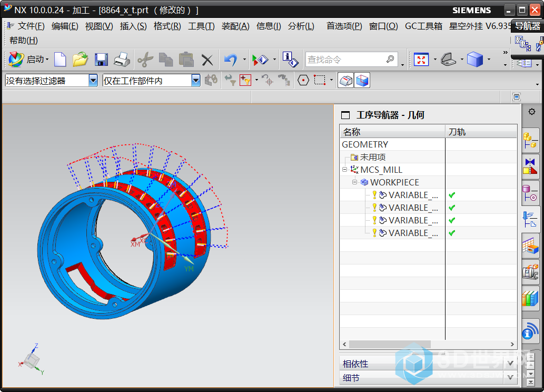
Task: Select the 未用项 tree item
Action: point(373,157)
